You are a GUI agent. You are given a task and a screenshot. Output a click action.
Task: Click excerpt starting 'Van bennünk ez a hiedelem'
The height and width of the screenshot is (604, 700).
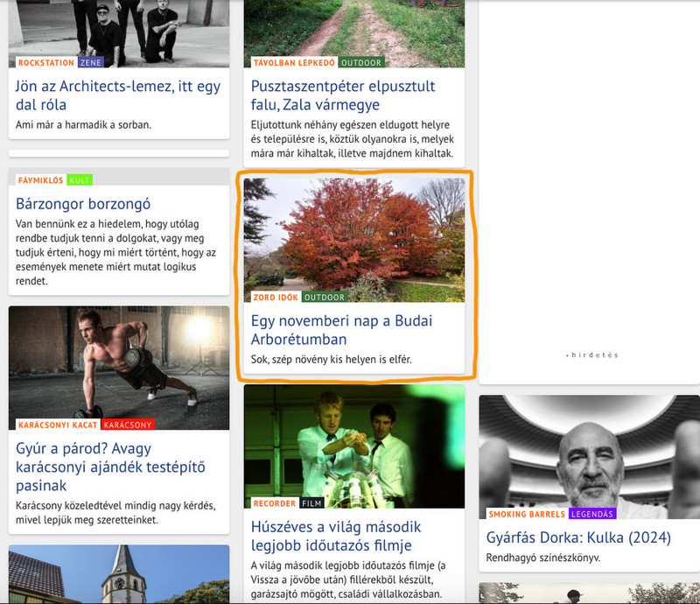point(115,252)
